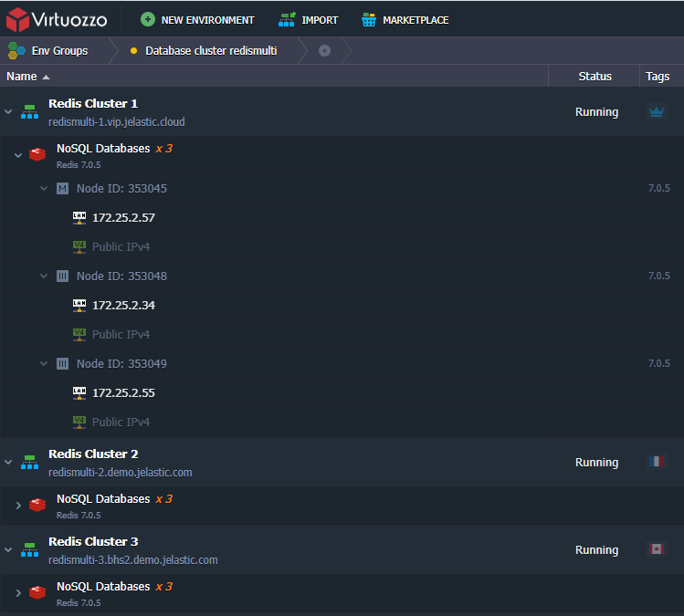Click IP address 172.25.2.34
This screenshot has width=684, height=616.
[123, 306]
